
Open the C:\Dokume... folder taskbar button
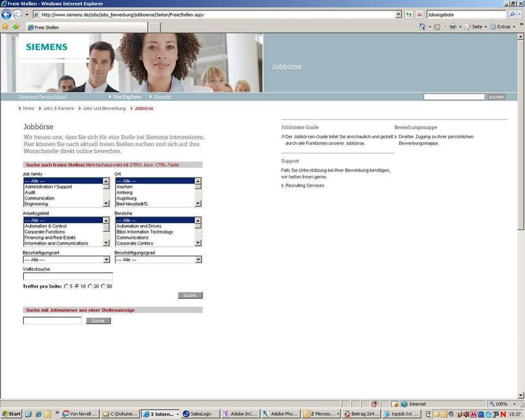click(x=120, y=414)
